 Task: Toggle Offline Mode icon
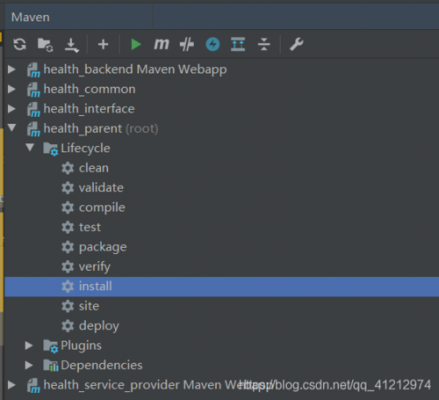tap(213, 44)
